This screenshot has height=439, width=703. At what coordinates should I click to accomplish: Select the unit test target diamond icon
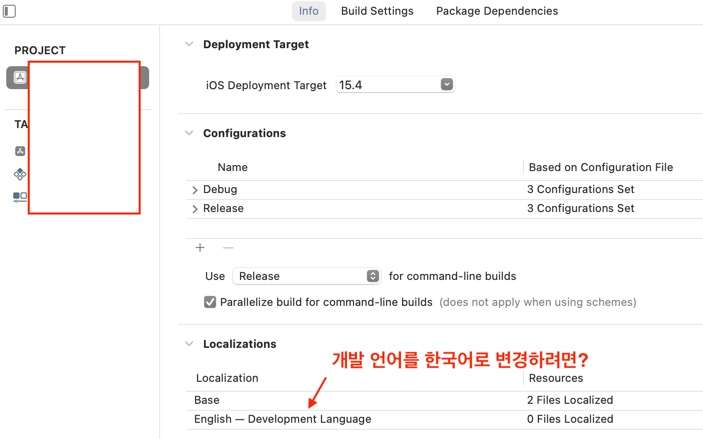[20, 174]
